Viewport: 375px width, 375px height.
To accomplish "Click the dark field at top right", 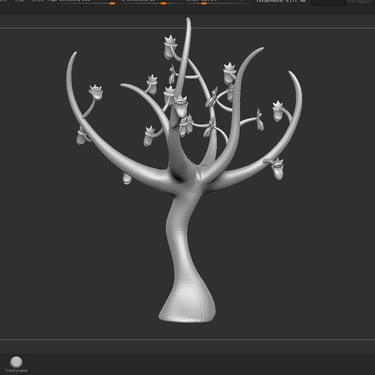I will point(329,2).
